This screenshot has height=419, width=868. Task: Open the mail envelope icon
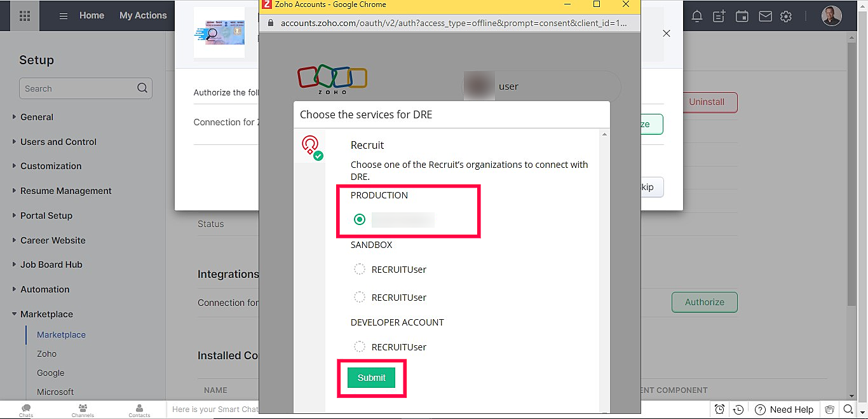pyautogui.click(x=765, y=17)
